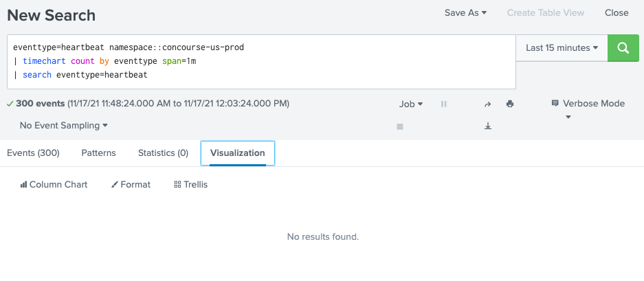This screenshot has width=644, height=281.
Task: Click the Close button
Action: 617,13
